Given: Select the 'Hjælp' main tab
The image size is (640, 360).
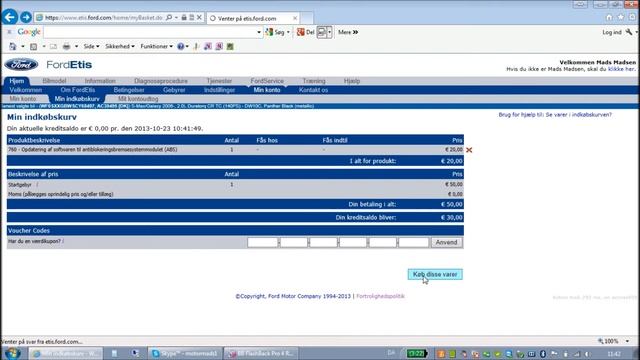Looking at the screenshot, I should point(352,81).
